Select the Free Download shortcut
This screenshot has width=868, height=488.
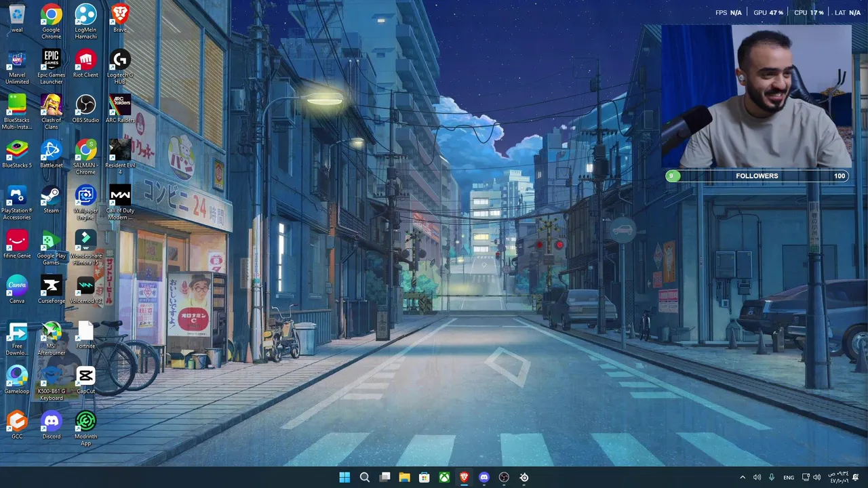[x=17, y=338]
